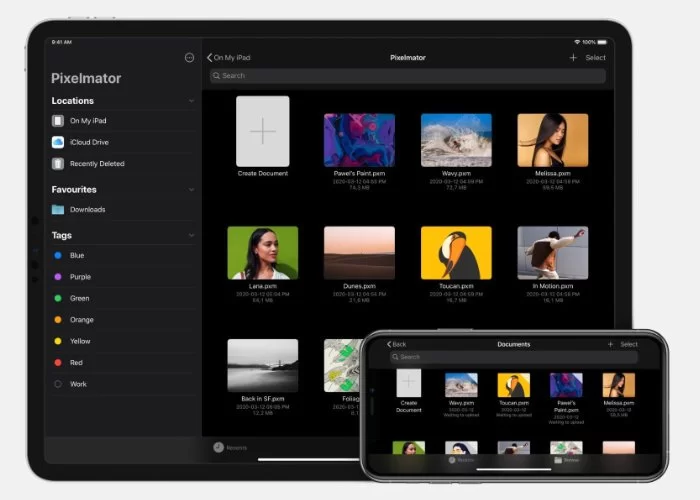Open Wavy.pxm thumbnail on iPad
Screen dimensions: 700x500
pos(456,140)
